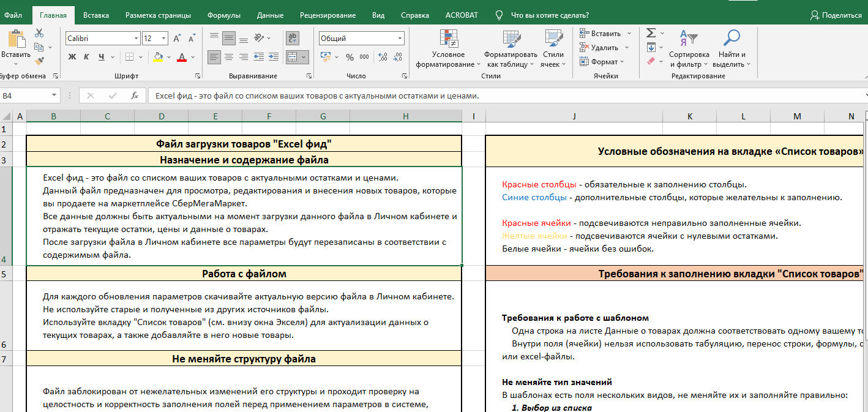
Task: Click the AutoSum sigma icon
Action: [x=651, y=33]
